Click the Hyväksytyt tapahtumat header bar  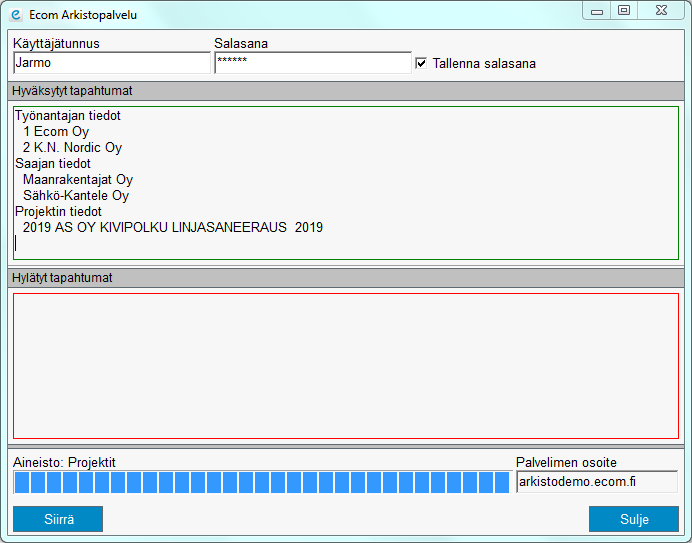tap(346, 91)
